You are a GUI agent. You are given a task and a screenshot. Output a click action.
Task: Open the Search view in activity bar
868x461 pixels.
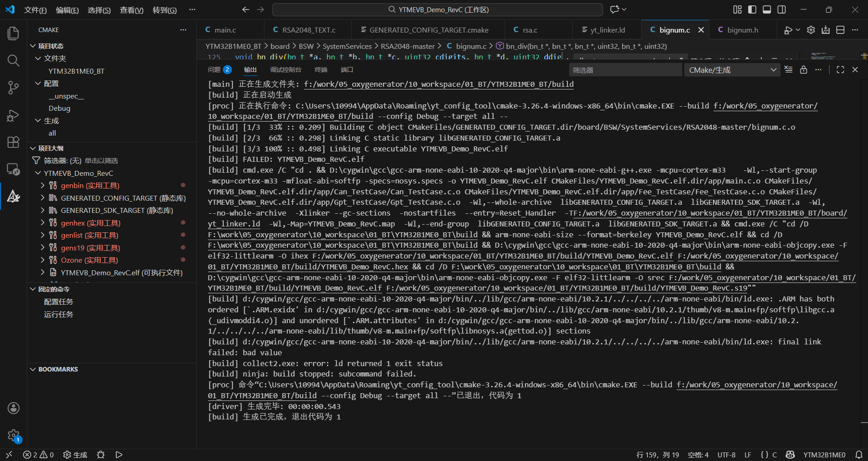[14, 61]
